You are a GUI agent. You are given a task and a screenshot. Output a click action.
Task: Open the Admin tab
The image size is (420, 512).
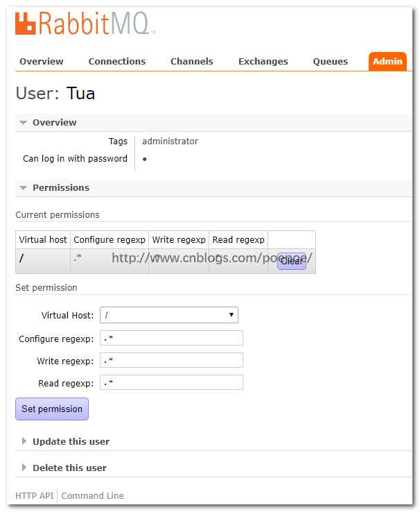[387, 61]
